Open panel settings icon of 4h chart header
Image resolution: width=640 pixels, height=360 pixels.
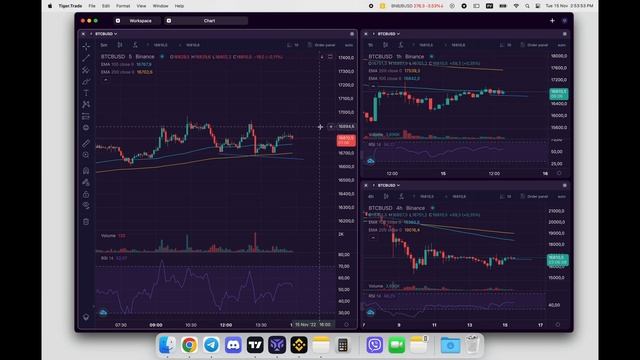[x=565, y=185]
